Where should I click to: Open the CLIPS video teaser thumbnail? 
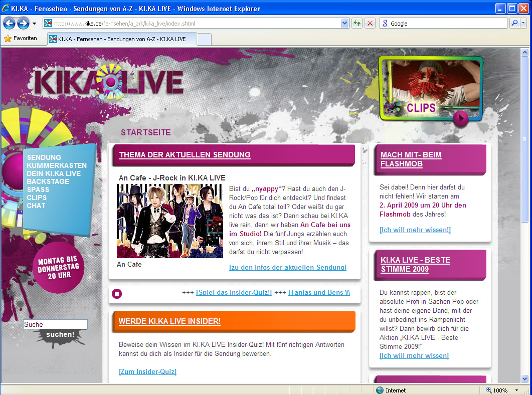coord(431,89)
